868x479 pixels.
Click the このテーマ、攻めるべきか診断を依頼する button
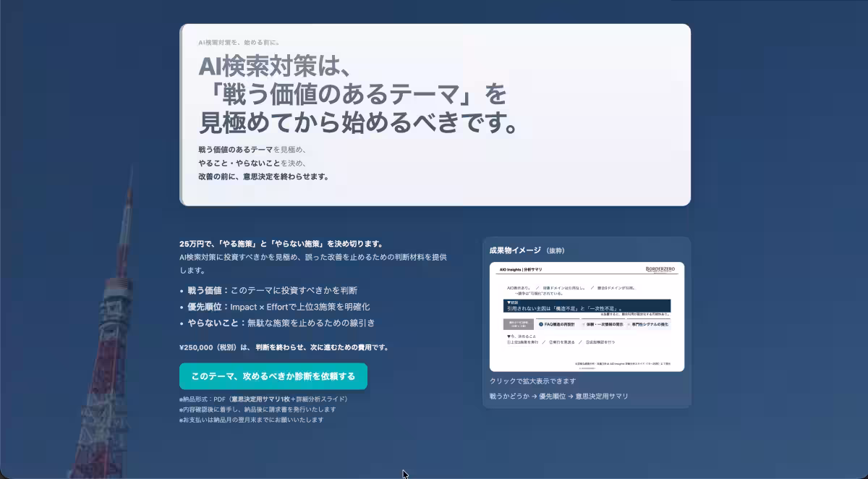pos(272,376)
